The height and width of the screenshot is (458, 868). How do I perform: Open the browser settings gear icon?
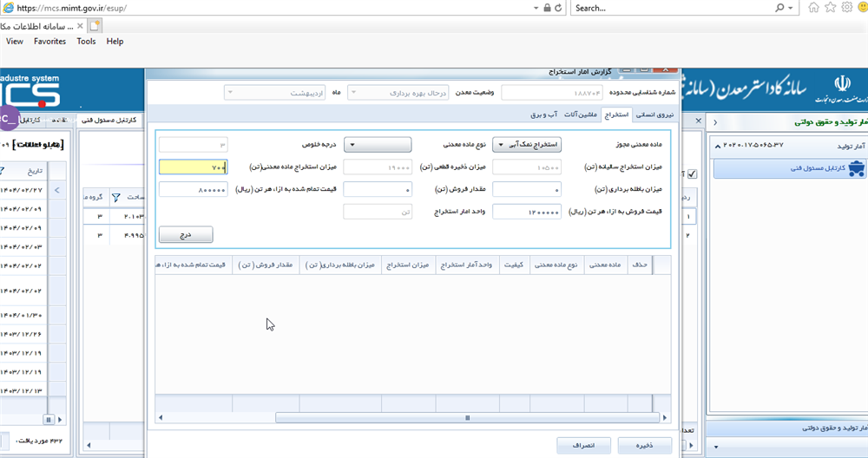point(845,8)
